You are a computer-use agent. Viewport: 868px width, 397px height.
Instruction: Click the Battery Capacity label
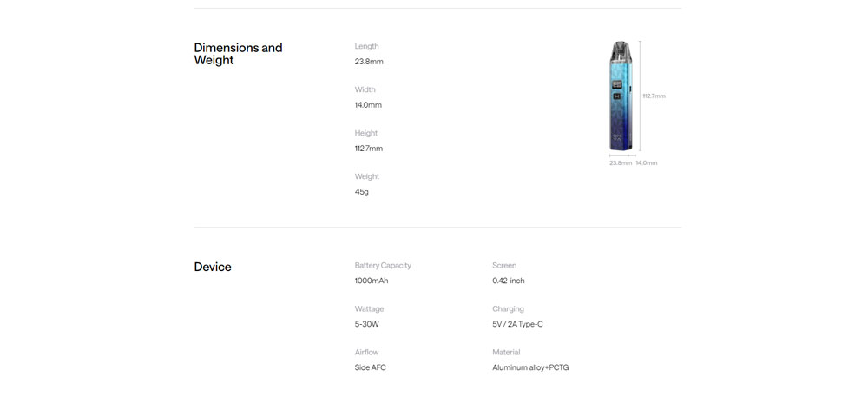coord(383,265)
